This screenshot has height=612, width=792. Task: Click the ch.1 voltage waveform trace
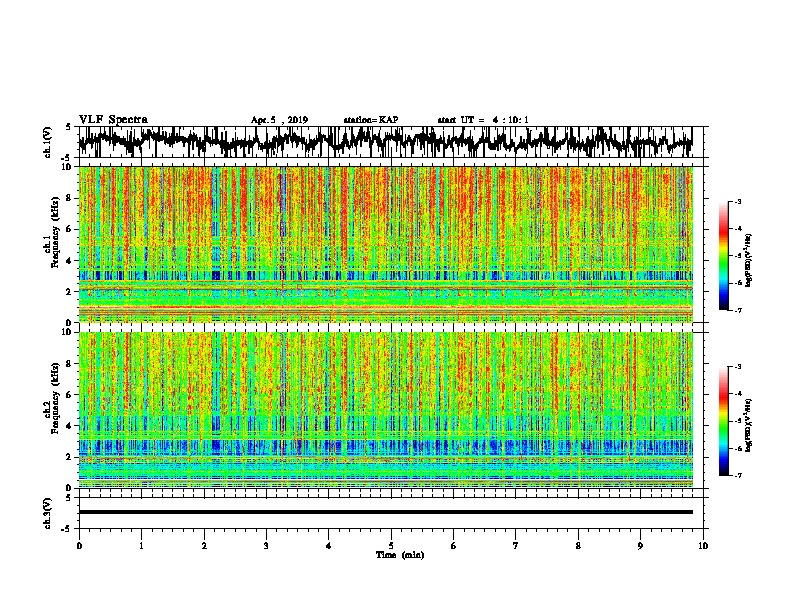(385, 142)
